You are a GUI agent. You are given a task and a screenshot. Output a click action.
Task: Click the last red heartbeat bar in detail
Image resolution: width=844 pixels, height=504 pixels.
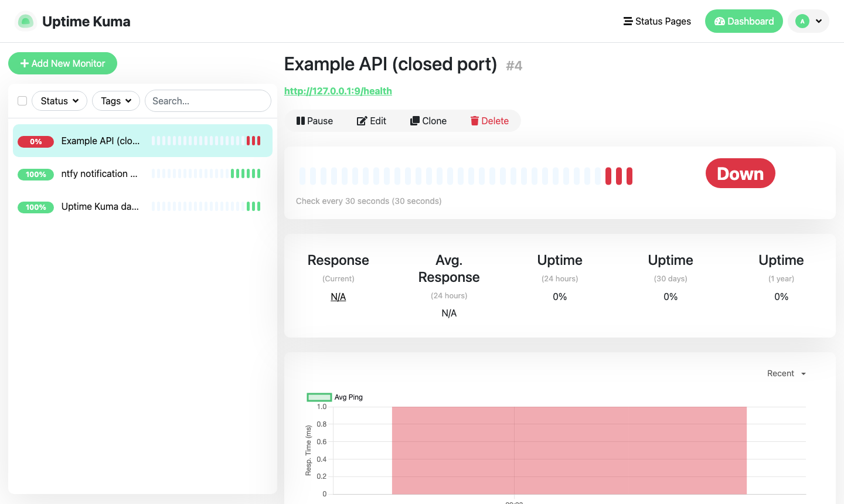tap(629, 176)
